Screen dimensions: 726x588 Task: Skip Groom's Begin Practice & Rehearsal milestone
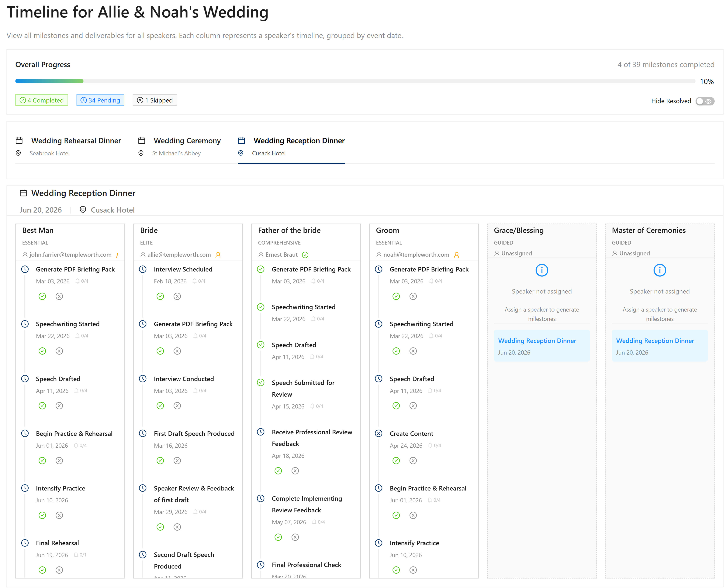coord(413,515)
